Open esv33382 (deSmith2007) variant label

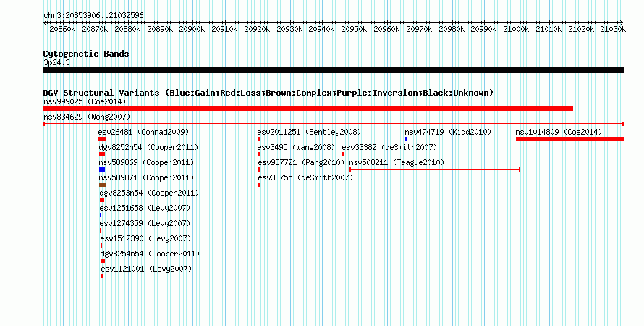click(389, 147)
